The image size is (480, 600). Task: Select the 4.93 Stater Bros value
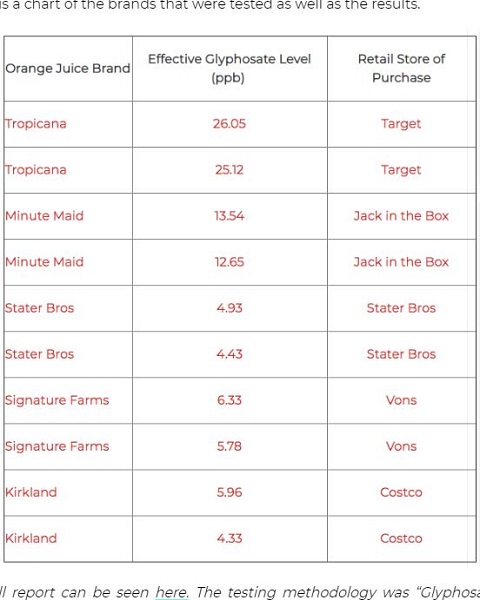point(229,308)
